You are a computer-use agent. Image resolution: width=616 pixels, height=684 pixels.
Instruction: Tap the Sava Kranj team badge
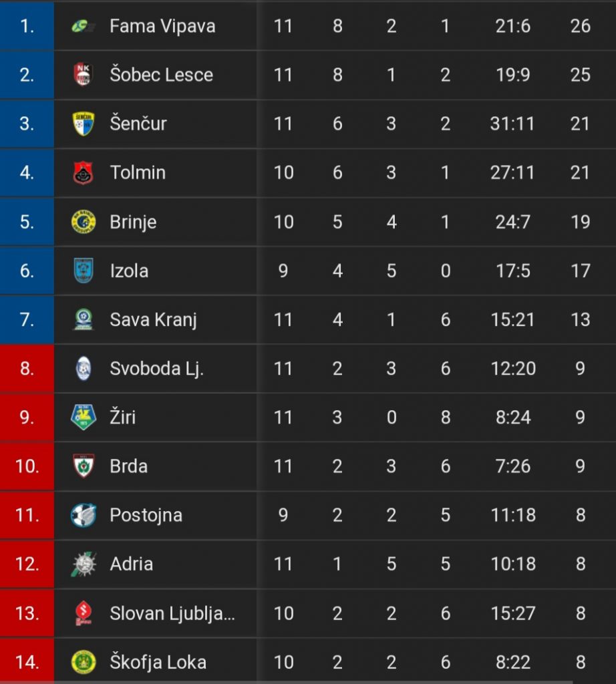[x=84, y=319]
